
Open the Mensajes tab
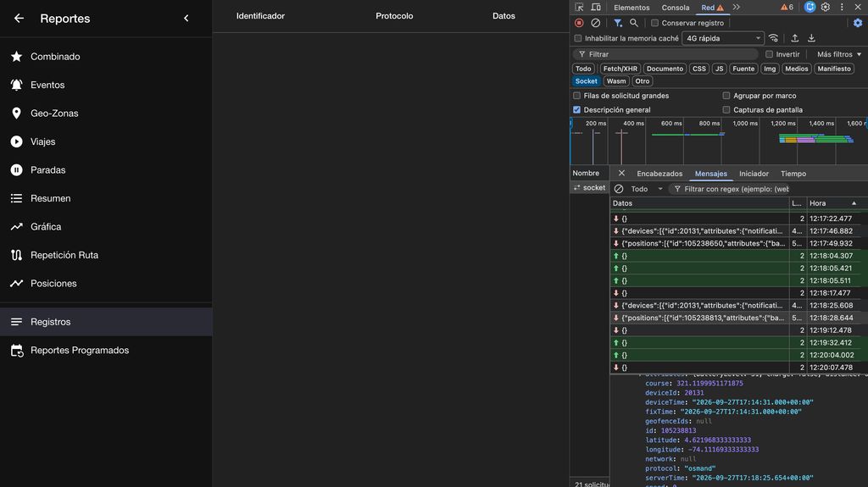pos(711,174)
